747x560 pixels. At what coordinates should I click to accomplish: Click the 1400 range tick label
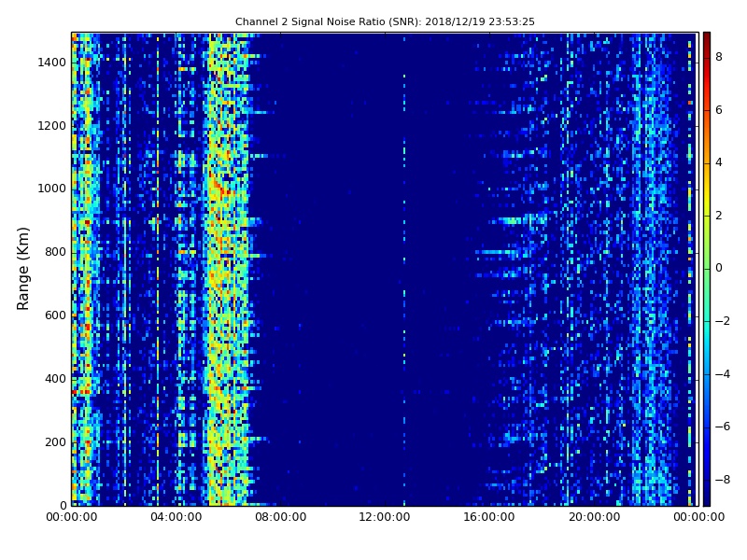point(52,63)
